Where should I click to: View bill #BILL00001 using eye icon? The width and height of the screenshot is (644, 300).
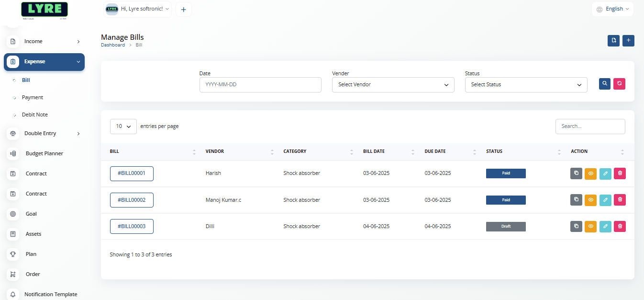(590, 173)
